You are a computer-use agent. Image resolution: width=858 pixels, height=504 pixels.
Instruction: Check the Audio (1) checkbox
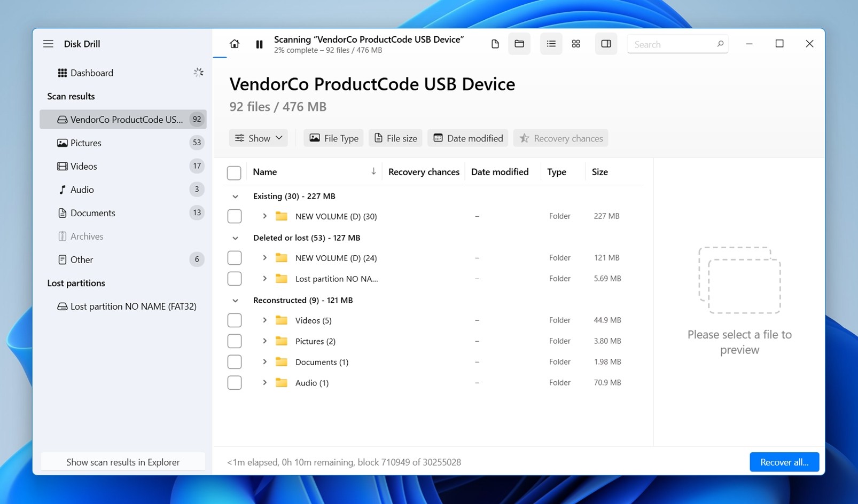(234, 383)
